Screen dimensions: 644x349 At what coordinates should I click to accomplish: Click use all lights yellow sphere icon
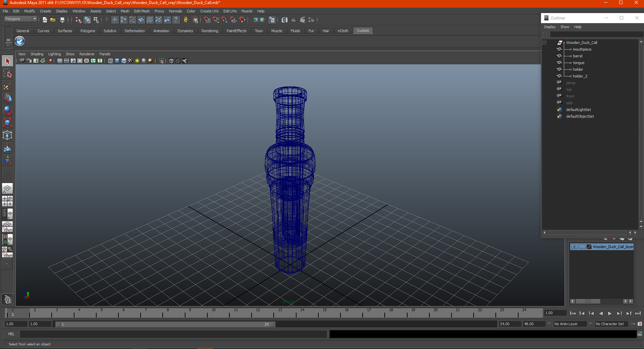pyautogui.click(x=137, y=61)
